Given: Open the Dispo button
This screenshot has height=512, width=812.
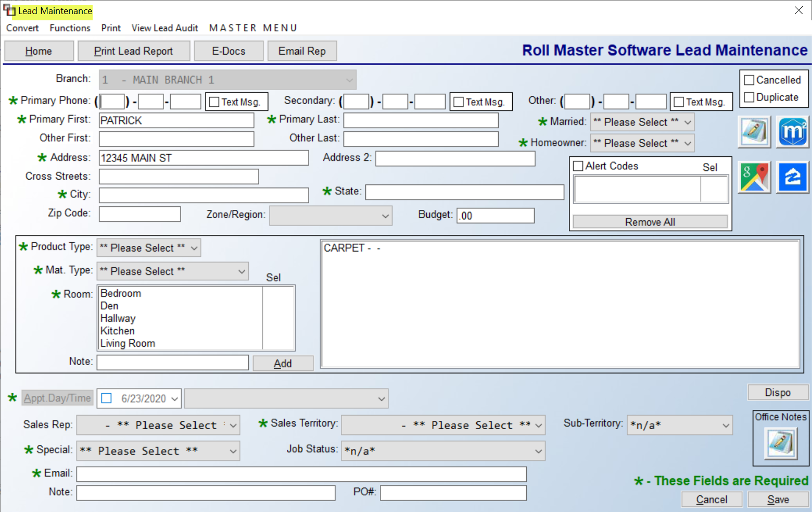Looking at the screenshot, I should point(778,392).
